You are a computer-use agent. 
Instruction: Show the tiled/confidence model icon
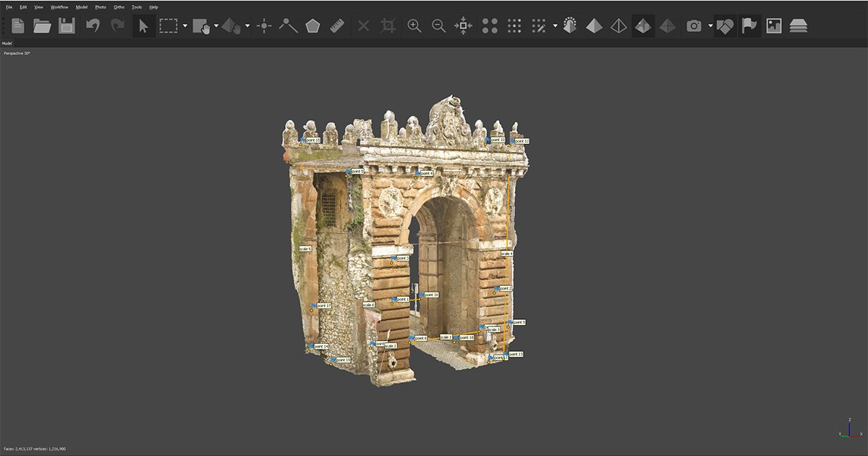(x=570, y=26)
